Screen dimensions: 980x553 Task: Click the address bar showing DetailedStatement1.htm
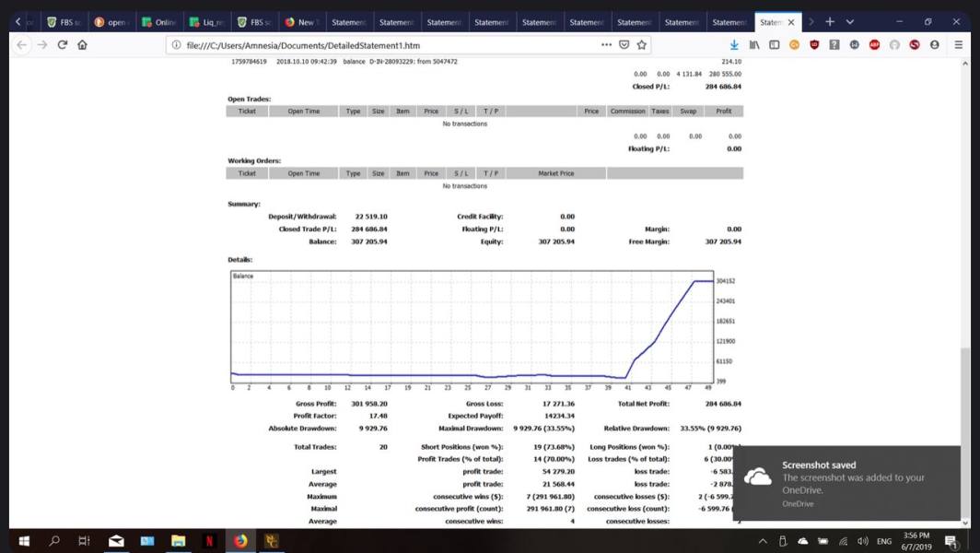click(387, 44)
